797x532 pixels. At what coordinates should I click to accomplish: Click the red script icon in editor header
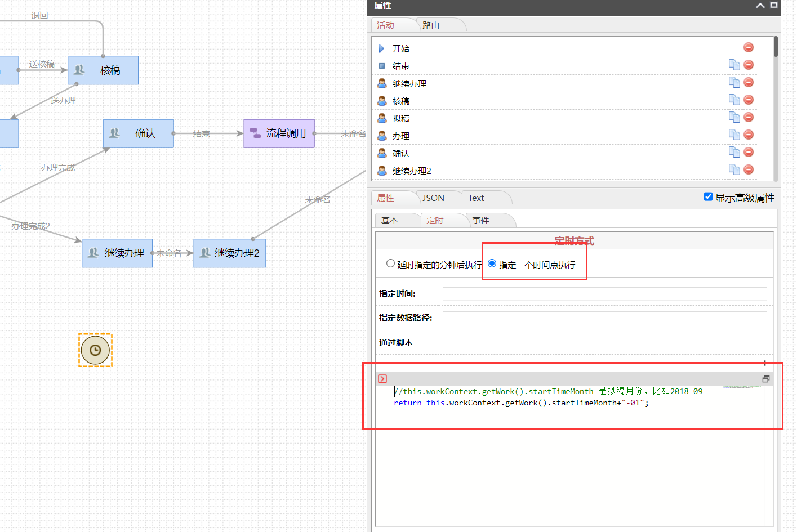pyautogui.click(x=382, y=379)
